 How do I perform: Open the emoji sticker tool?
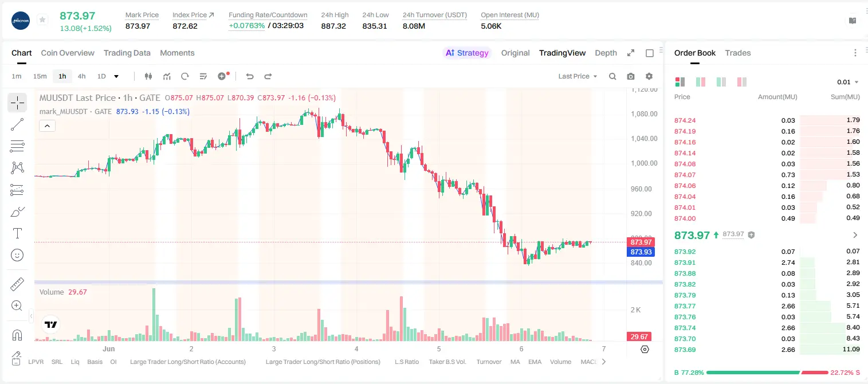tap(17, 255)
